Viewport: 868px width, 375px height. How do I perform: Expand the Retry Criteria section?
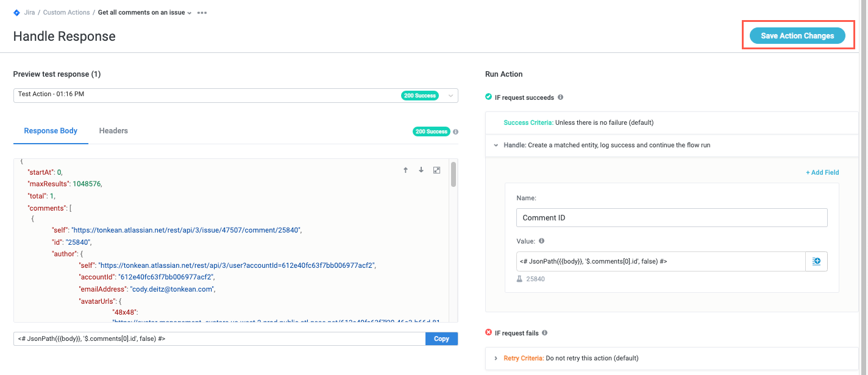click(x=496, y=358)
